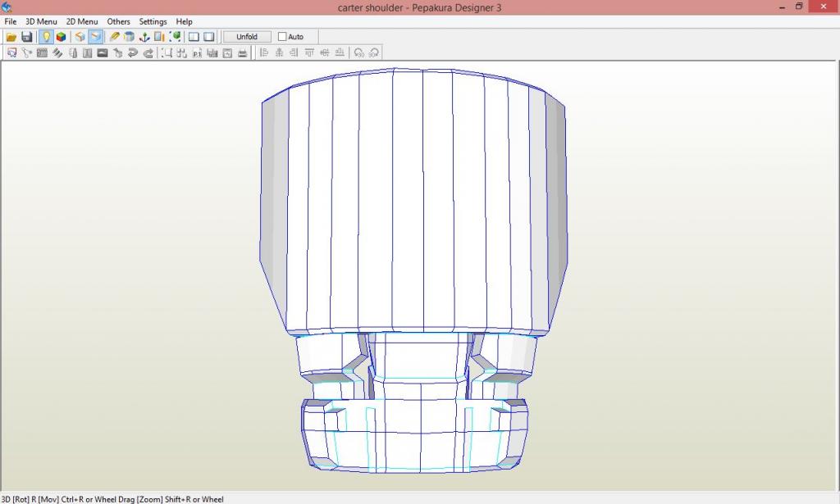Click the join/disjoin faces tool icon
This screenshot has height=504, width=840.
[27, 52]
